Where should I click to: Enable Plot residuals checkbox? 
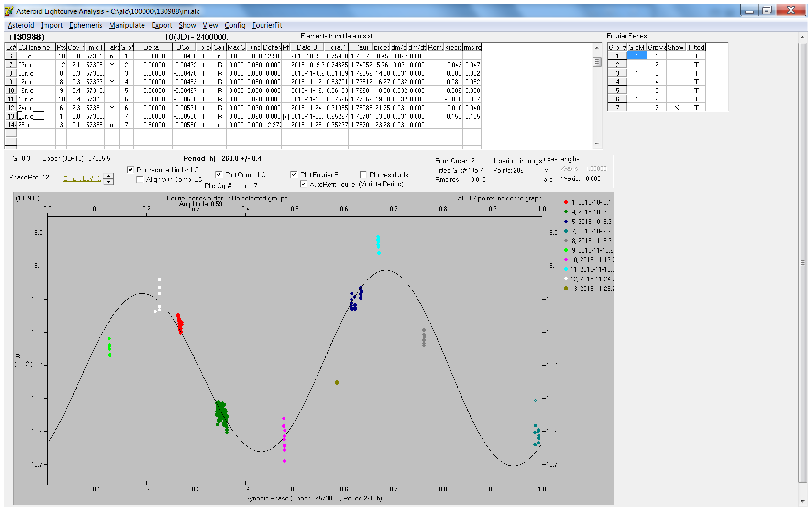363,175
